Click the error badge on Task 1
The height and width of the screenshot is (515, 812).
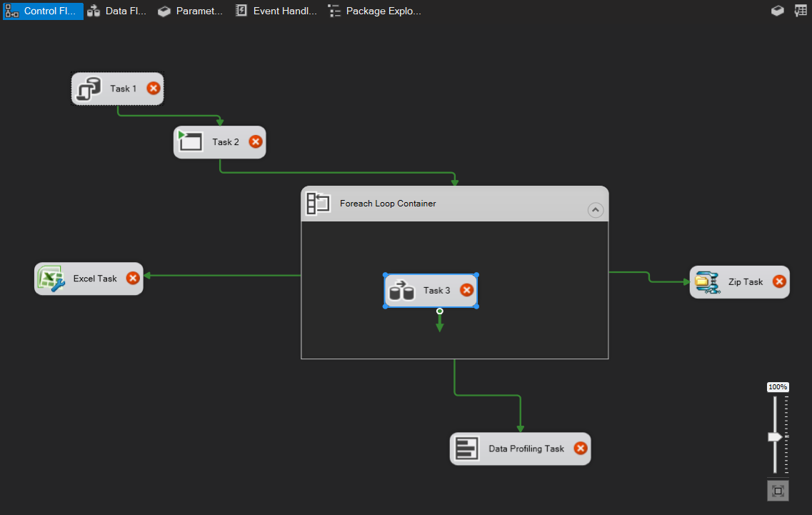[152, 88]
